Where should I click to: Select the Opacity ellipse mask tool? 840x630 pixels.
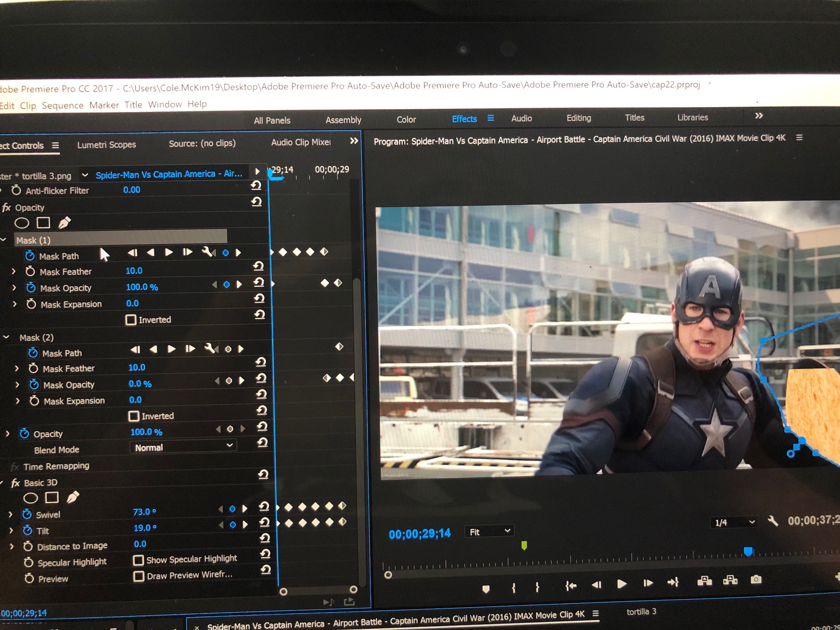pos(22,223)
